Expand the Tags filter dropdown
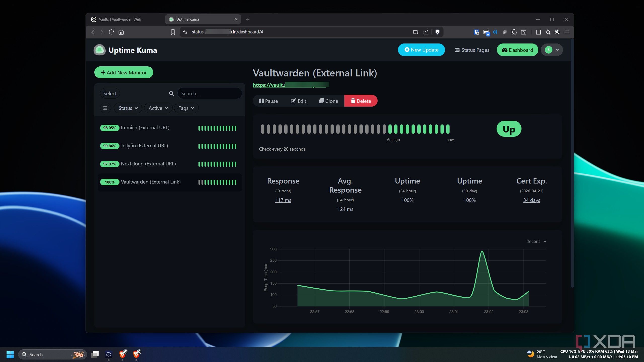Viewport: 644px width, 362px height. [x=186, y=108]
